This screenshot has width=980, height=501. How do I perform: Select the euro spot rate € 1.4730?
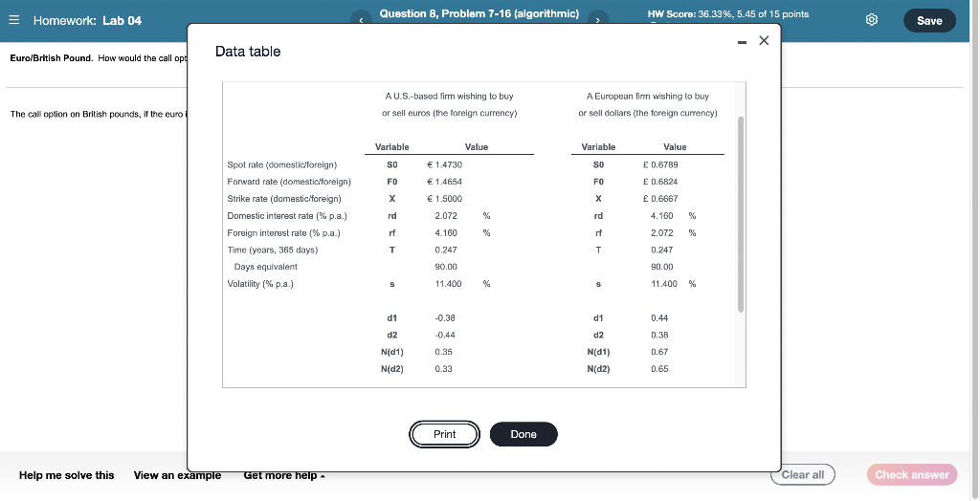click(x=444, y=164)
